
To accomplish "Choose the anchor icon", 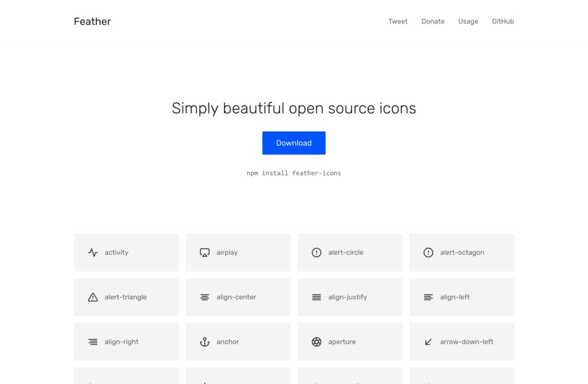I will tap(238, 342).
